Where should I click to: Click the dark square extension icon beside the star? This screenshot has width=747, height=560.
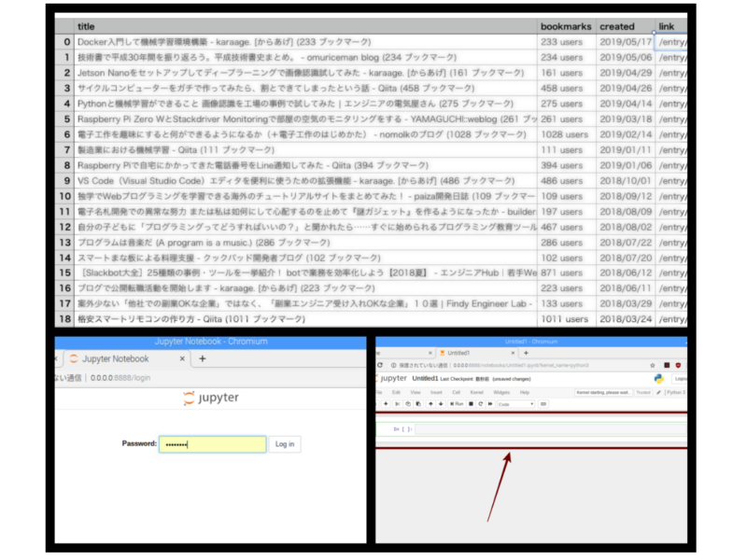coord(667,365)
